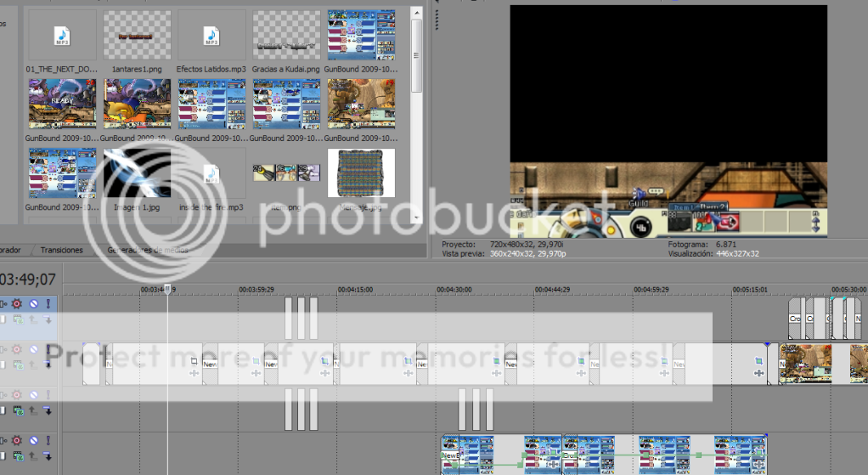Select the Gracias a Kudai.png thumbnail
The image size is (868, 475).
point(286,35)
